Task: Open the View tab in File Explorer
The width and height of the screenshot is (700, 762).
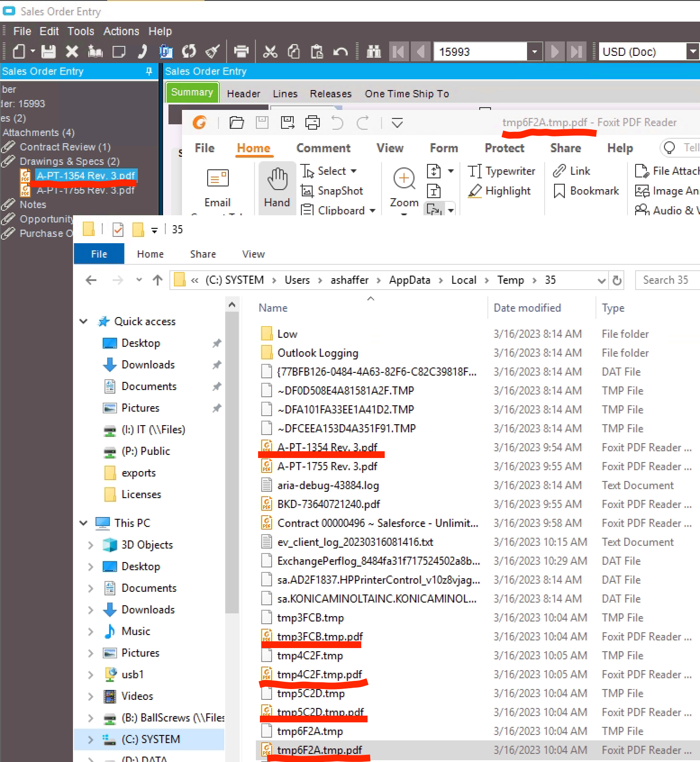Action: coord(253,254)
